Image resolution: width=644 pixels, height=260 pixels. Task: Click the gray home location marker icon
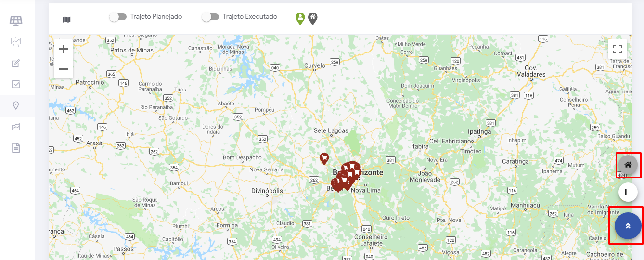click(x=313, y=19)
